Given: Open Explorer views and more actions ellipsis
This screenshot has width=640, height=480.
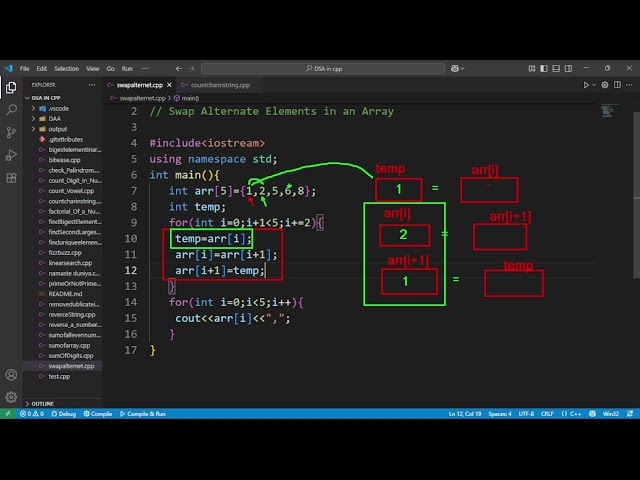Looking at the screenshot, I should click(x=92, y=85).
